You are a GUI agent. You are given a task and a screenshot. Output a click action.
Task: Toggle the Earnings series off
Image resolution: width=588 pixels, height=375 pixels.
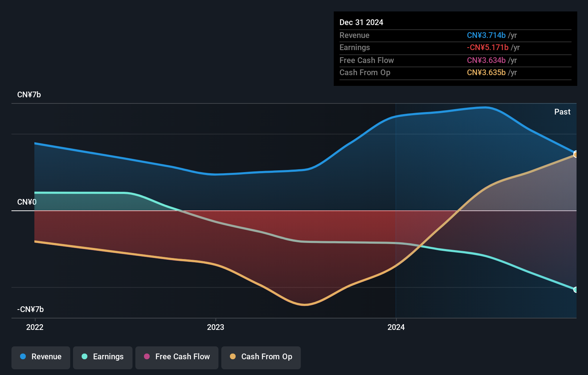coord(102,357)
